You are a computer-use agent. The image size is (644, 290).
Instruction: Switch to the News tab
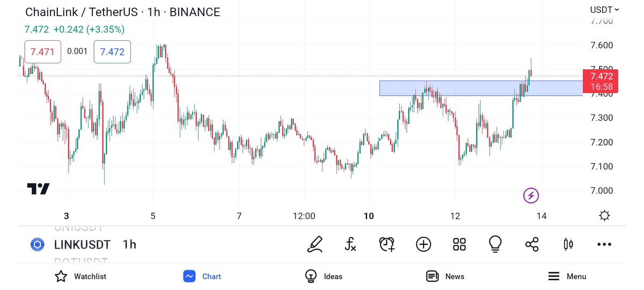445,276
